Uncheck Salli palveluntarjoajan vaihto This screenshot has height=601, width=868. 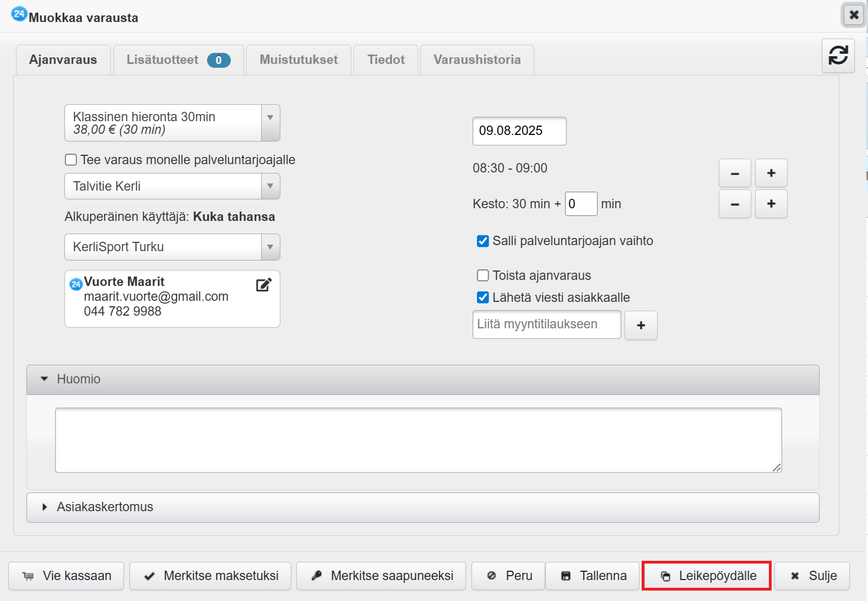(483, 241)
